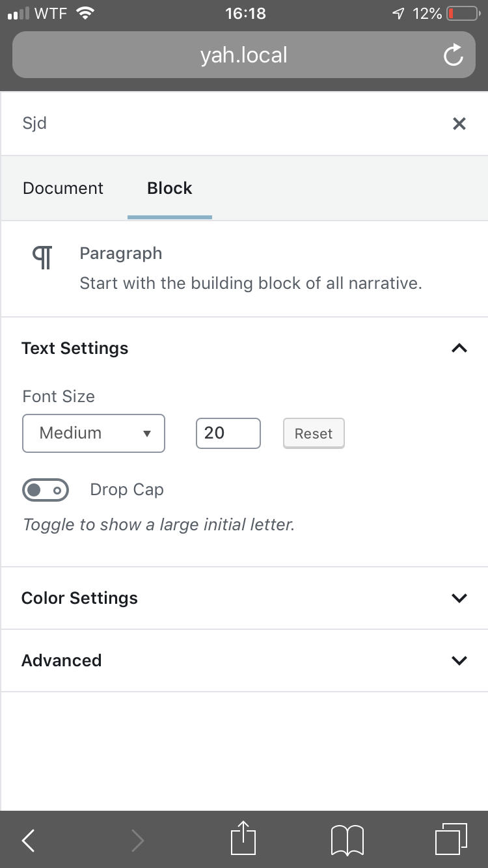Show open Safari tabs
The height and width of the screenshot is (868, 488).
[450, 839]
